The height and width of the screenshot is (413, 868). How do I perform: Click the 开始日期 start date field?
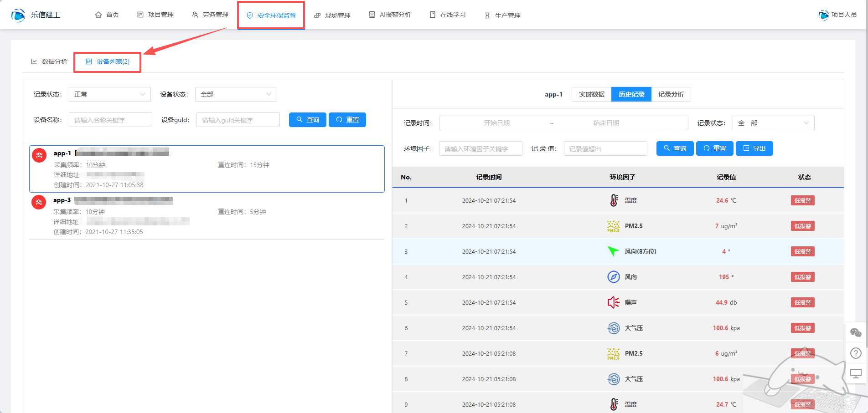[496, 123]
